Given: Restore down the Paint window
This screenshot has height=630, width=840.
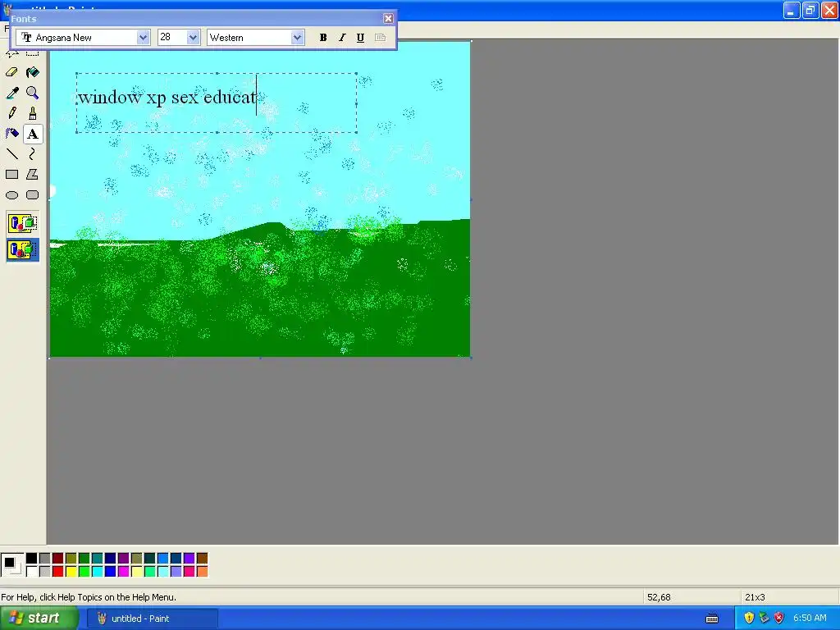Looking at the screenshot, I should 810,10.
